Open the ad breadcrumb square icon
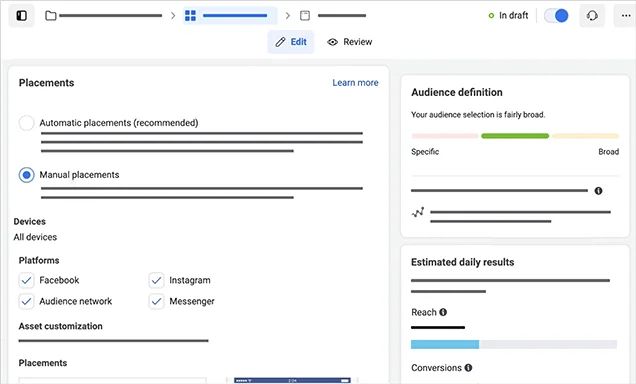The image size is (636, 384). pos(305,16)
